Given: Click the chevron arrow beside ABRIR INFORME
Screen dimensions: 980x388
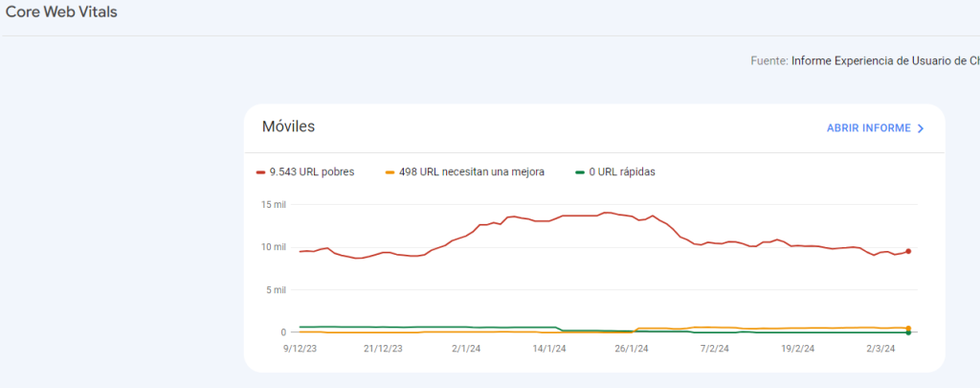Looking at the screenshot, I should 921,128.
